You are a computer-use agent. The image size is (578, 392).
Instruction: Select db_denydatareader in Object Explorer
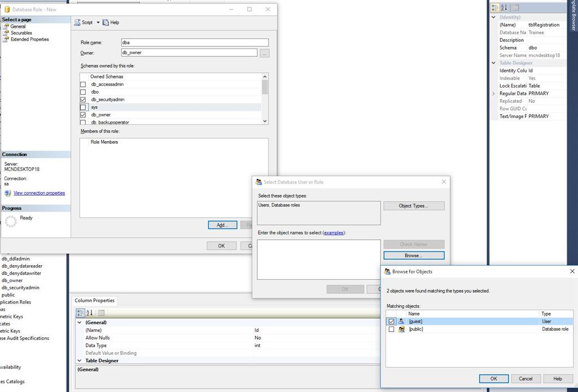pos(22,266)
